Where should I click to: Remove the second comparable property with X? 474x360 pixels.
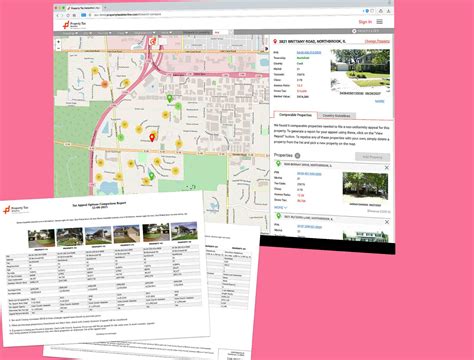click(387, 222)
